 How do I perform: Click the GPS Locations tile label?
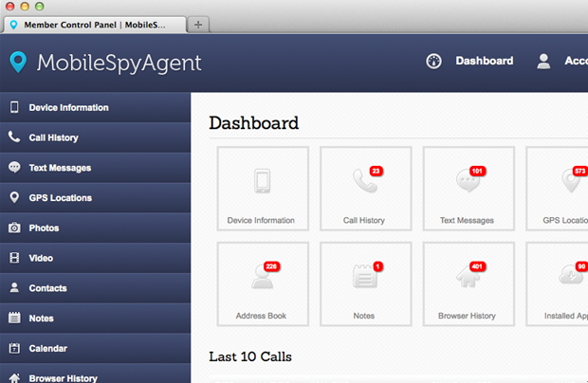[x=565, y=220]
